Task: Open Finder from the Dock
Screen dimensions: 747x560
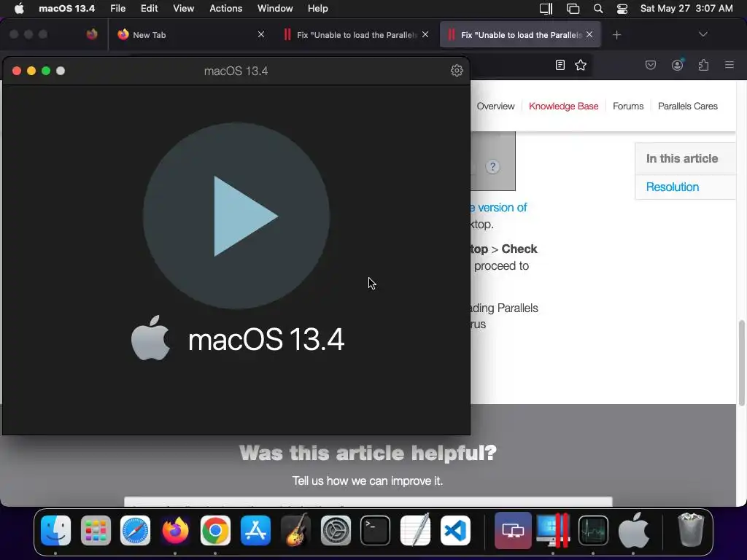Action: point(55,530)
